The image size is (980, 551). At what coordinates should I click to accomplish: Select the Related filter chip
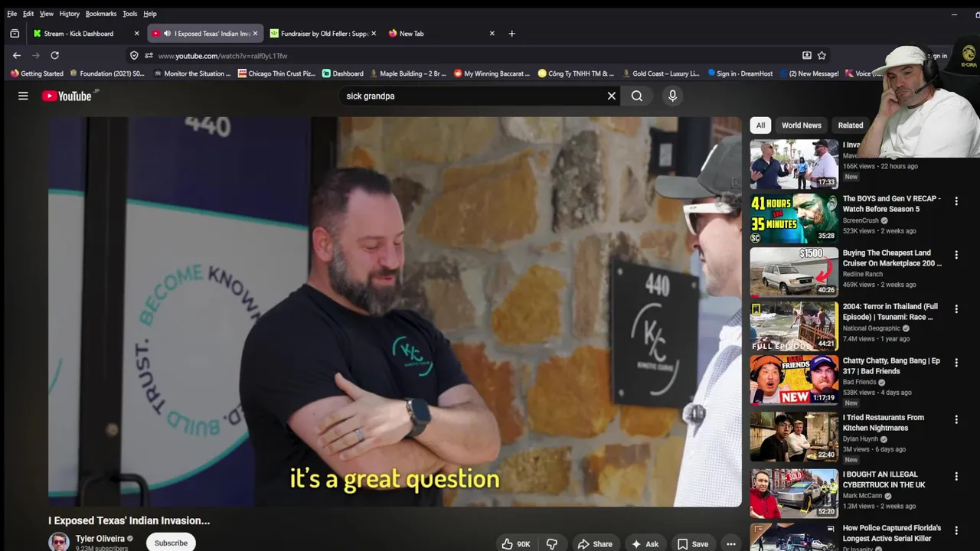[850, 126]
